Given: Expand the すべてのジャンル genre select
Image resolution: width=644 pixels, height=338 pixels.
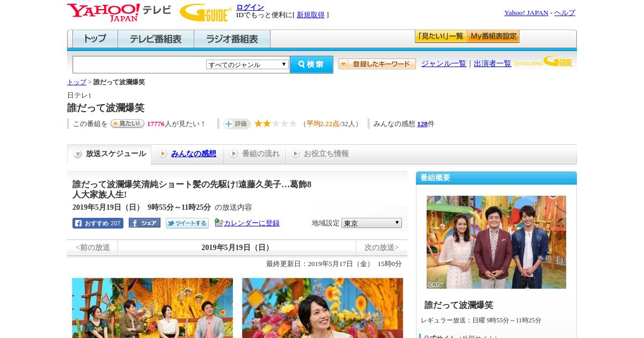Looking at the screenshot, I should pyautogui.click(x=247, y=64).
